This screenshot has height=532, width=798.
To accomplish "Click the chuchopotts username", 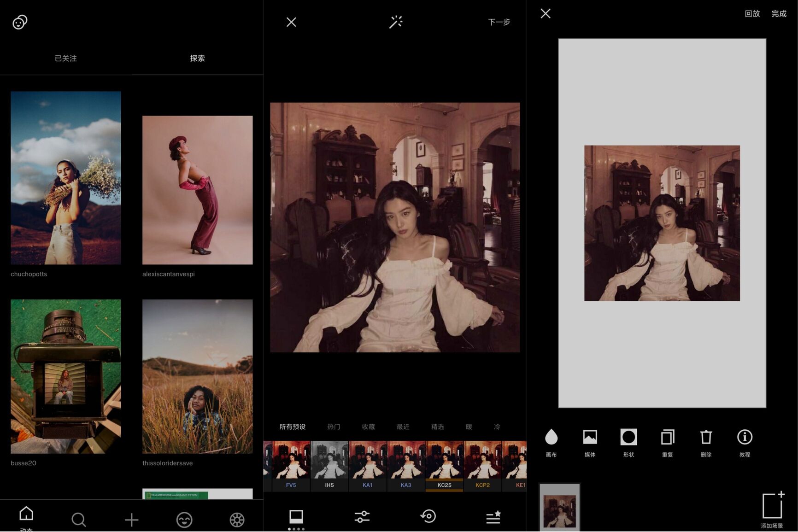I will pos(29,274).
